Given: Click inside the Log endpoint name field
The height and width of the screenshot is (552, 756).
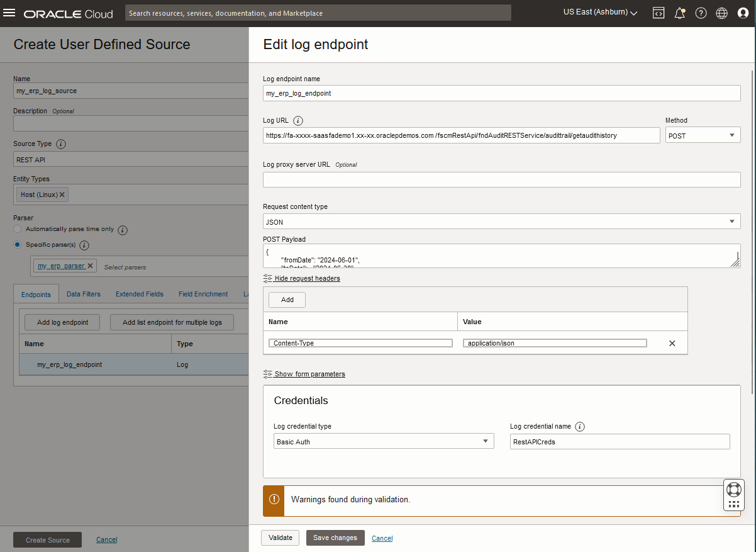Looking at the screenshot, I should coord(501,93).
